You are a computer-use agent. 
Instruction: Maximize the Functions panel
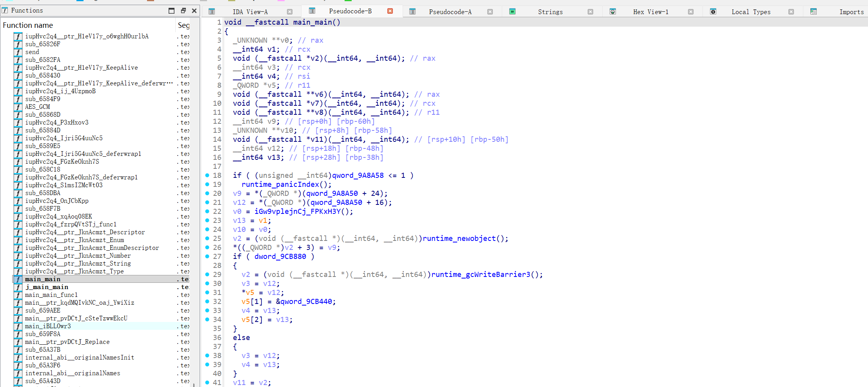pos(171,11)
